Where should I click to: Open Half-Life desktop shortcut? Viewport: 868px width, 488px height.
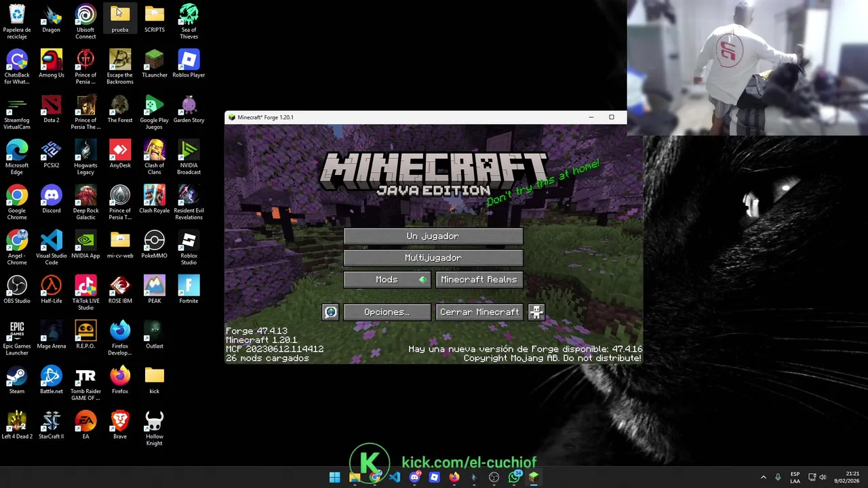pyautogui.click(x=52, y=290)
